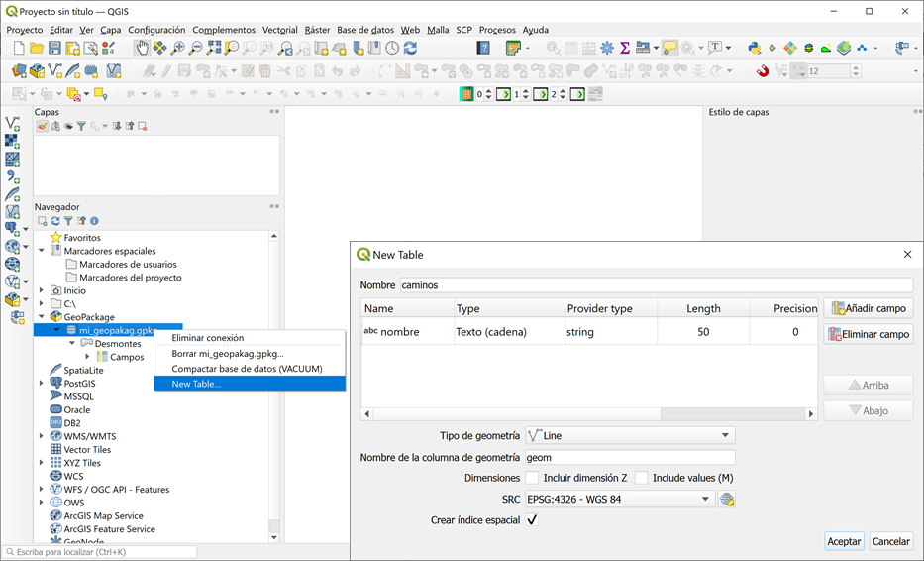Open the Complementos menu

click(224, 30)
